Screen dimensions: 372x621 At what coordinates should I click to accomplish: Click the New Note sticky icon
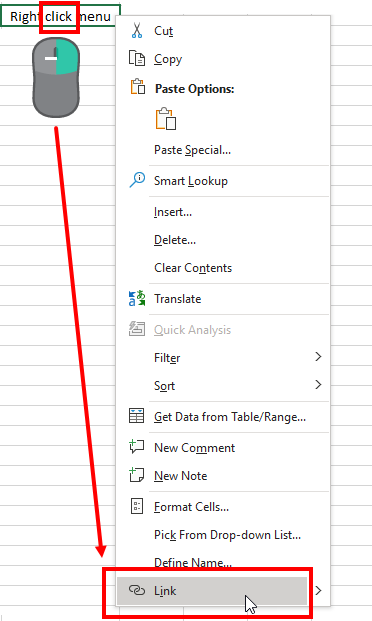point(137,474)
